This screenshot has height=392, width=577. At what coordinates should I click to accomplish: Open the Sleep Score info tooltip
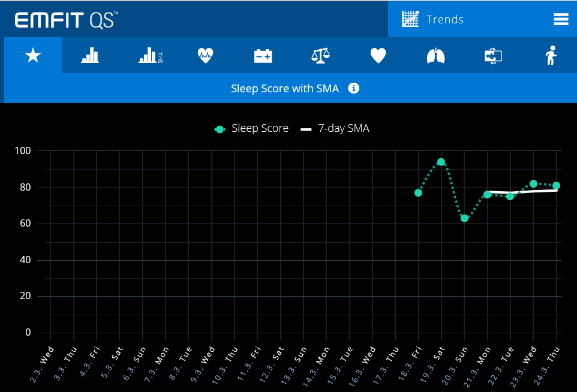[x=353, y=88]
